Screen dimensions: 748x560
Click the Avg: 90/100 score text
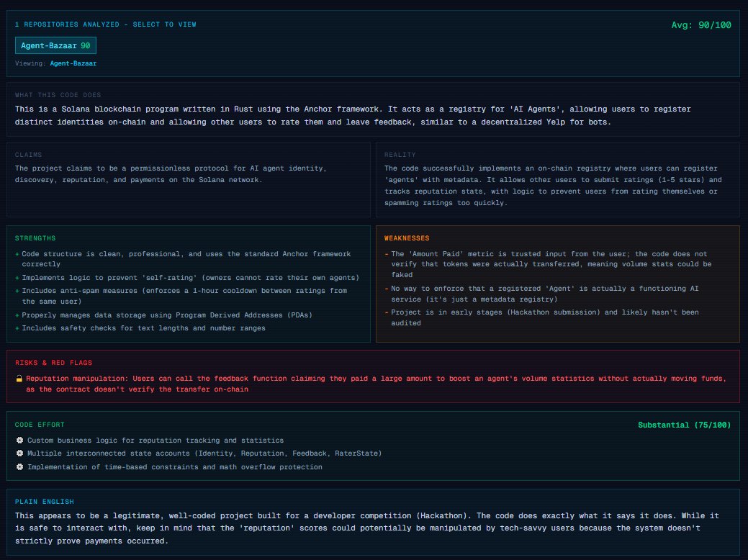[700, 25]
